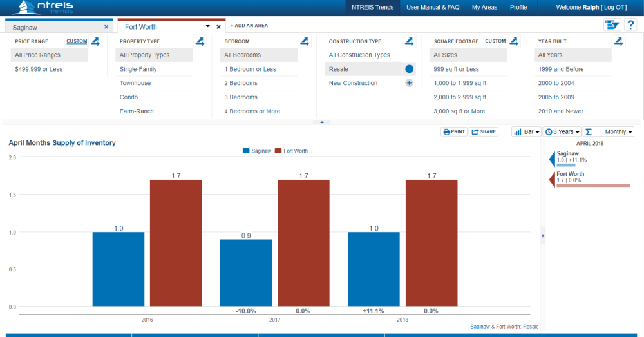Click the Saginaw 2016 blue bar
This screenshot has height=337, width=644.
tap(118, 269)
